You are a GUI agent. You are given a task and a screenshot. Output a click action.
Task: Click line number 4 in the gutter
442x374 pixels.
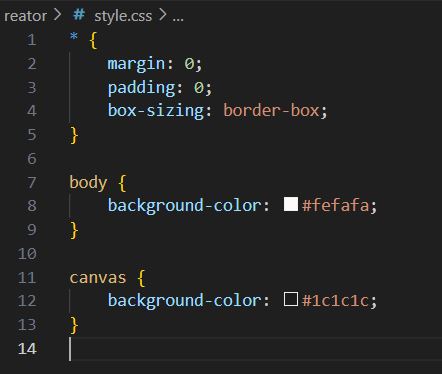click(x=32, y=111)
